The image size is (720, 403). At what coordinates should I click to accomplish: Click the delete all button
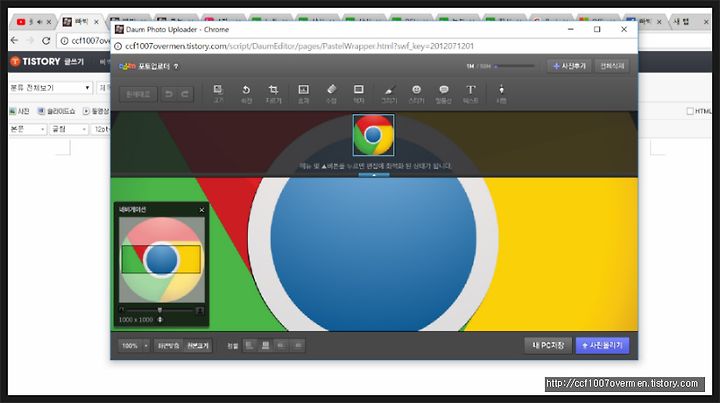[612, 66]
